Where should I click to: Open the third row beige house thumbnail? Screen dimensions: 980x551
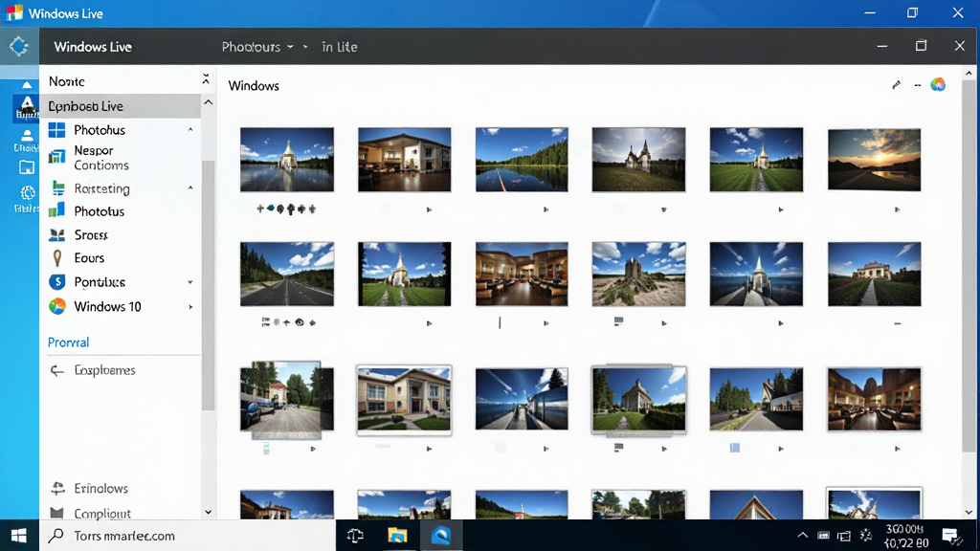pos(404,400)
